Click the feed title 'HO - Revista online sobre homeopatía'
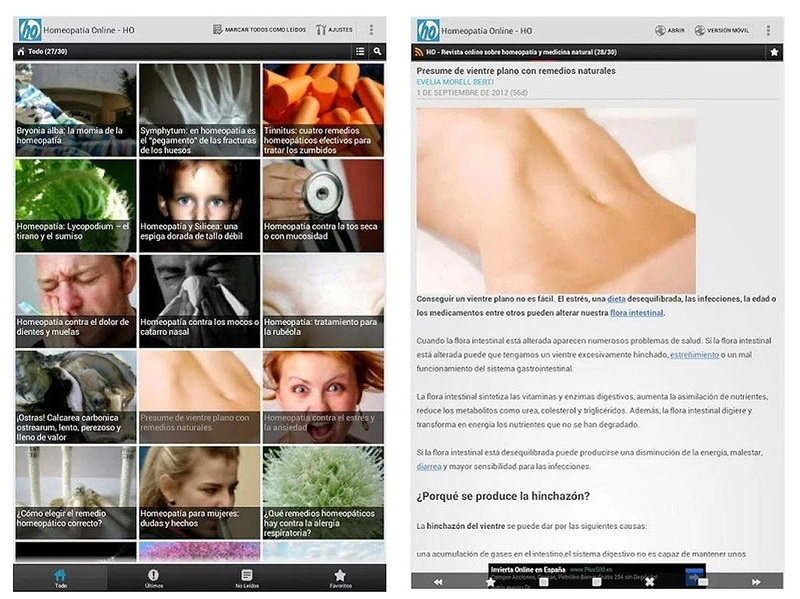Image resolution: width=800 pixels, height=599 pixels. tap(521, 52)
